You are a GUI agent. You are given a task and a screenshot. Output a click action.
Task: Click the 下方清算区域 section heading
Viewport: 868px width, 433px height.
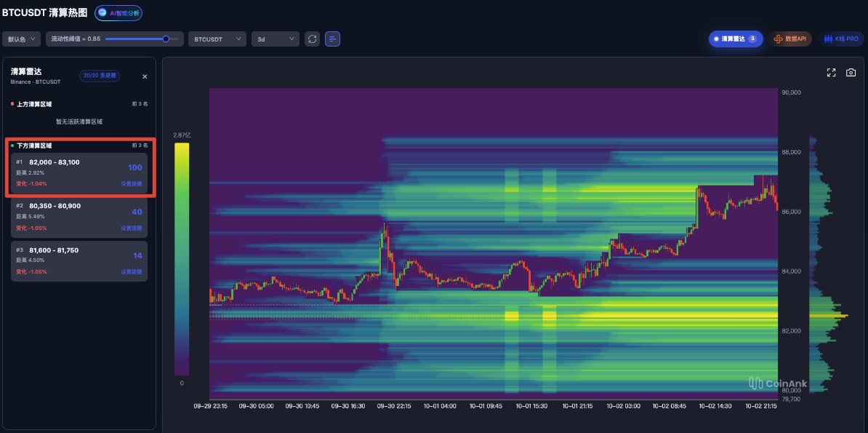[x=34, y=146]
